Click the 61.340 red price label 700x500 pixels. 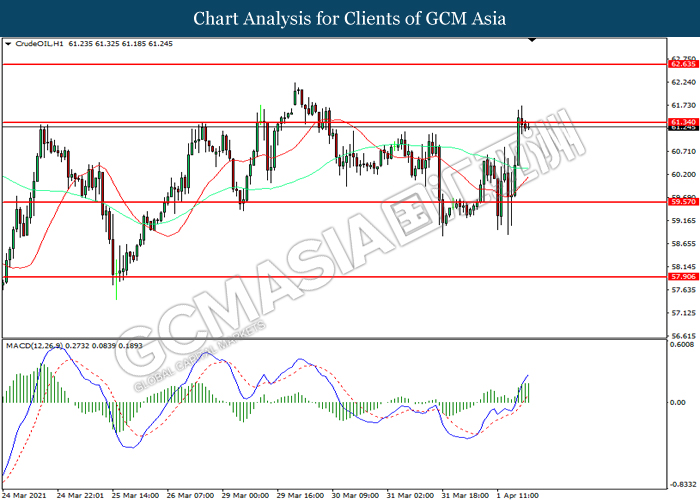click(683, 122)
